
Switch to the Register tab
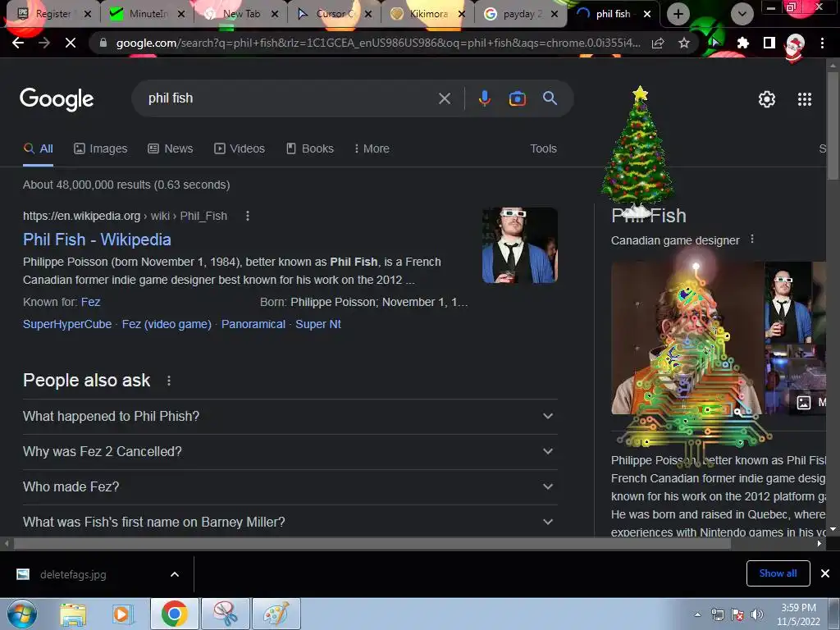(53, 14)
